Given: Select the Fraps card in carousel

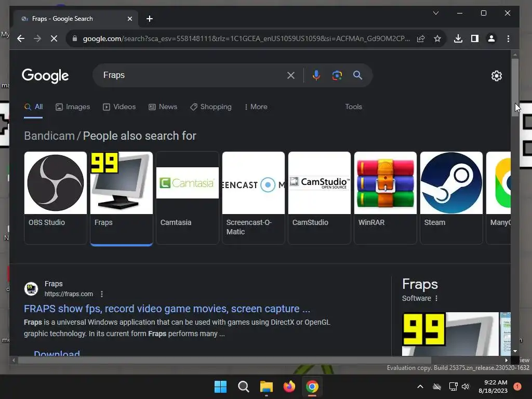Looking at the screenshot, I should pyautogui.click(x=122, y=198).
